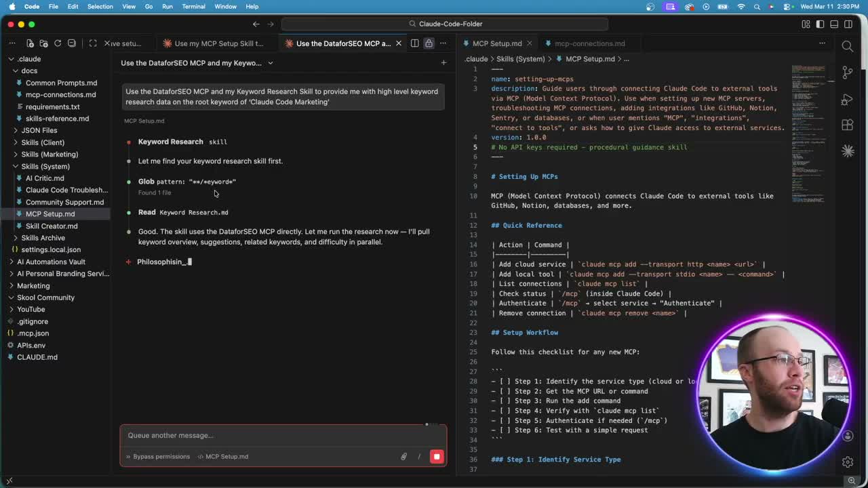Close the MCP Setup.md editor tab
This screenshot has height=488, width=868.
click(x=529, y=43)
